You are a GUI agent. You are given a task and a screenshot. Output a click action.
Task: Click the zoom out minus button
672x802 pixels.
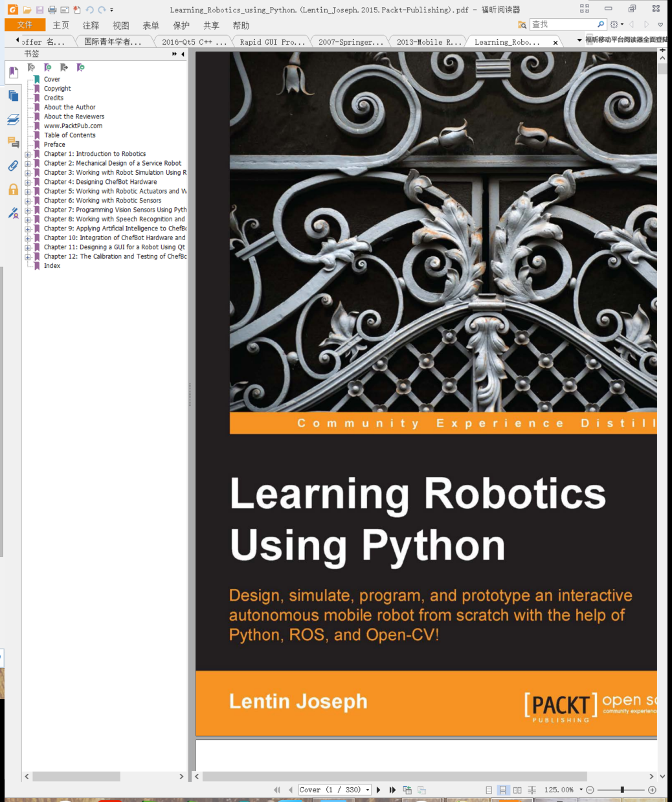590,790
